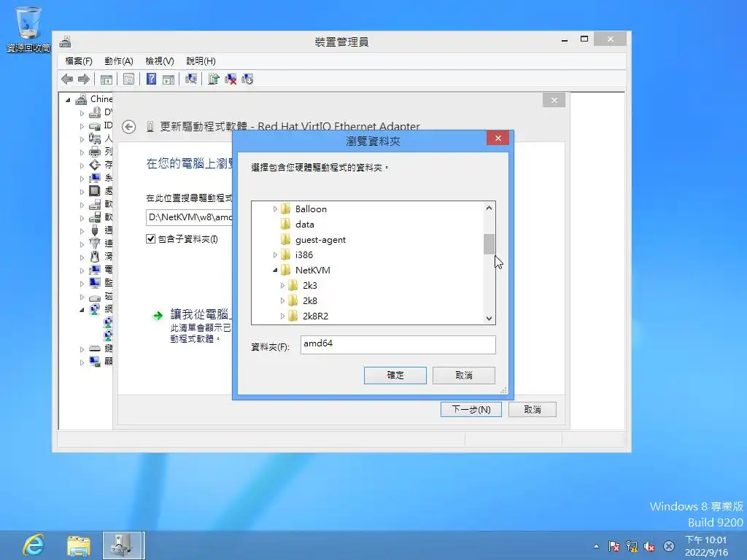Screen dimensions: 747x560
Task: Collapse the NetKVM folder node
Action: (x=275, y=270)
